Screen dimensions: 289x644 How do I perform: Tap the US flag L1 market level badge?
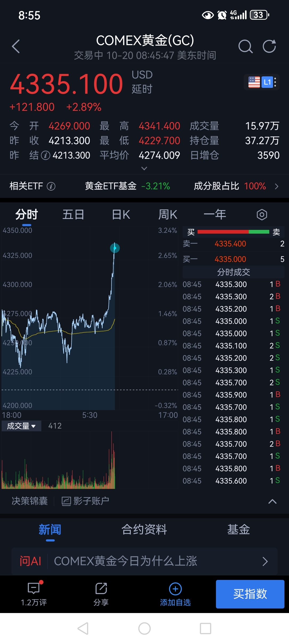pos(262,82)
